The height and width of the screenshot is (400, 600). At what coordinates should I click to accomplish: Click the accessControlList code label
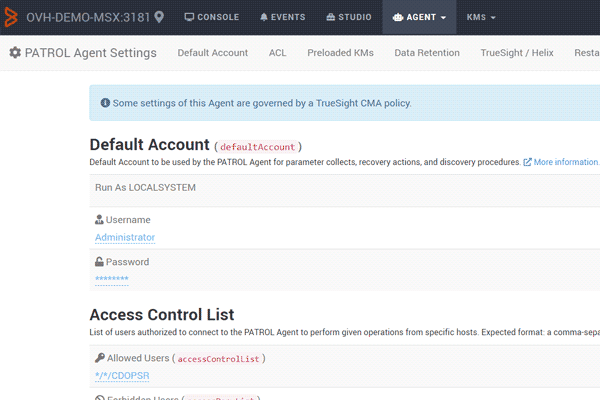218,359
